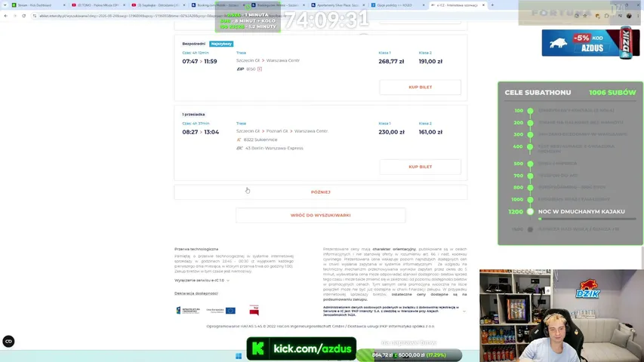644x362 pixels.
Task: Click the Czas: 4h 12min duration
Action: 196,53
